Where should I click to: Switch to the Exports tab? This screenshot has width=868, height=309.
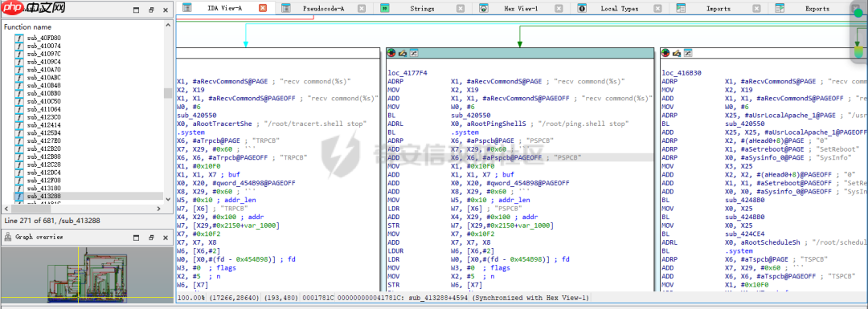[817, 9]
